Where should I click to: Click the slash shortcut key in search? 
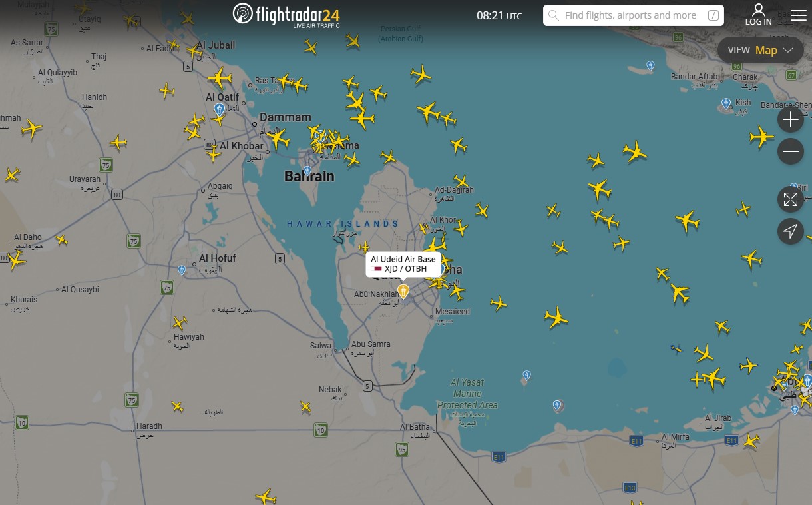click(x=713, y=15)
